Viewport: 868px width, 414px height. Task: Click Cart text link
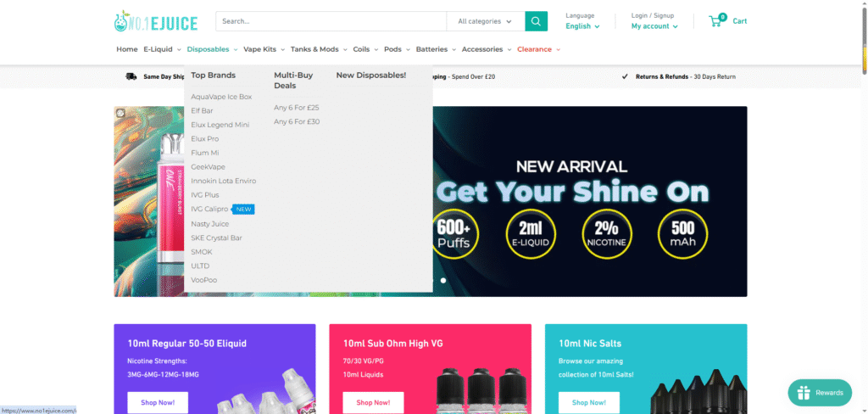[739, 21]
